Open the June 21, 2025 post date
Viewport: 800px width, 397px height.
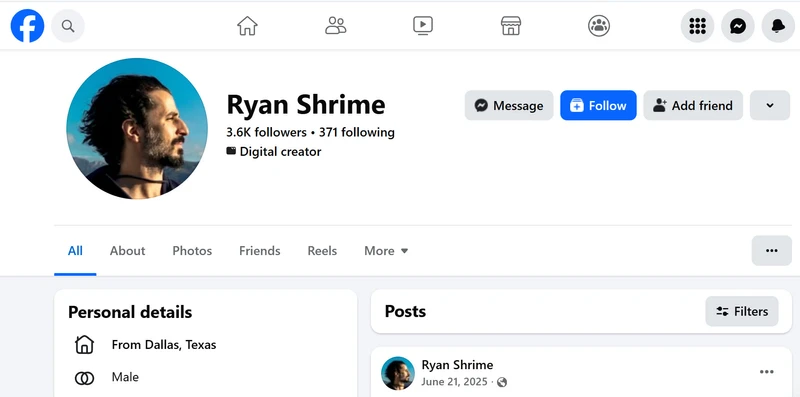click(455, 382)
